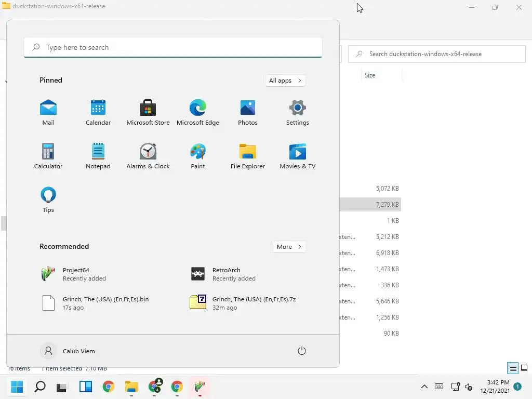The height and width of the screenshot is (399, 532).
Task: Open Alarms & Clock app
Action: click(148, 156)
